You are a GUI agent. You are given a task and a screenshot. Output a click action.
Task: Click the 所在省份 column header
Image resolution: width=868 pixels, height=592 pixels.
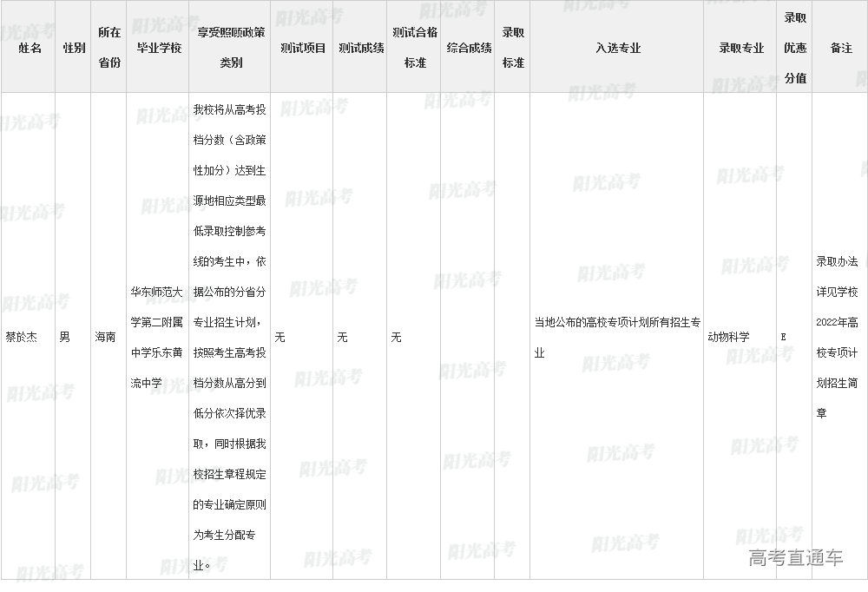(109, 48)
